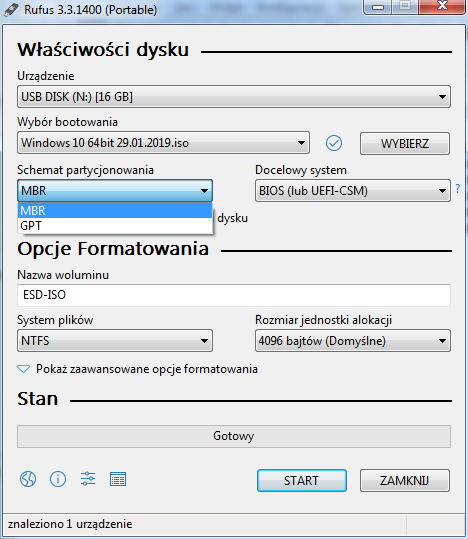
Task: Collapse the Schemat partycjonowania combo box
Action: [x=115, y=190]
